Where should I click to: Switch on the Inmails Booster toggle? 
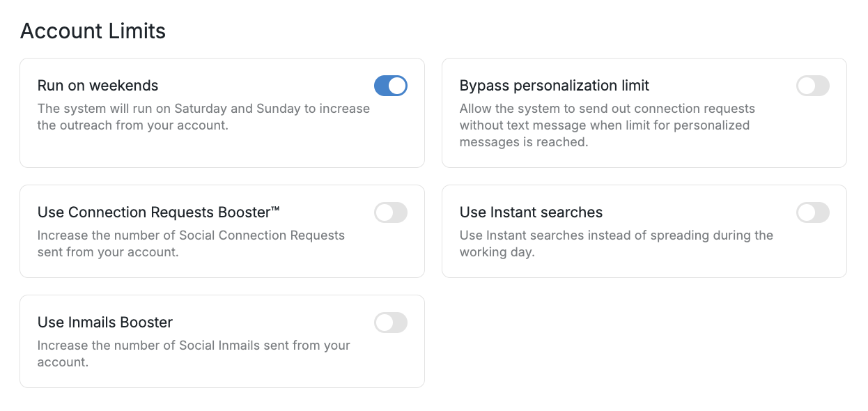390,323
